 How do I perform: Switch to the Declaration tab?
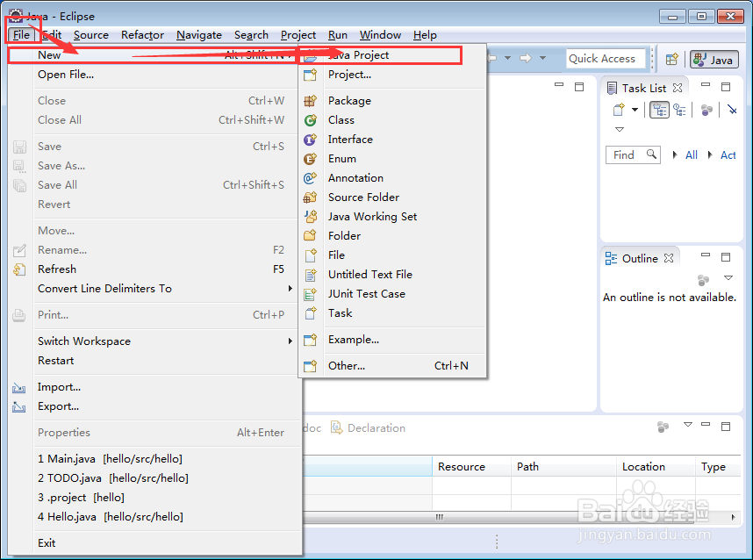(x=368, y=428)
